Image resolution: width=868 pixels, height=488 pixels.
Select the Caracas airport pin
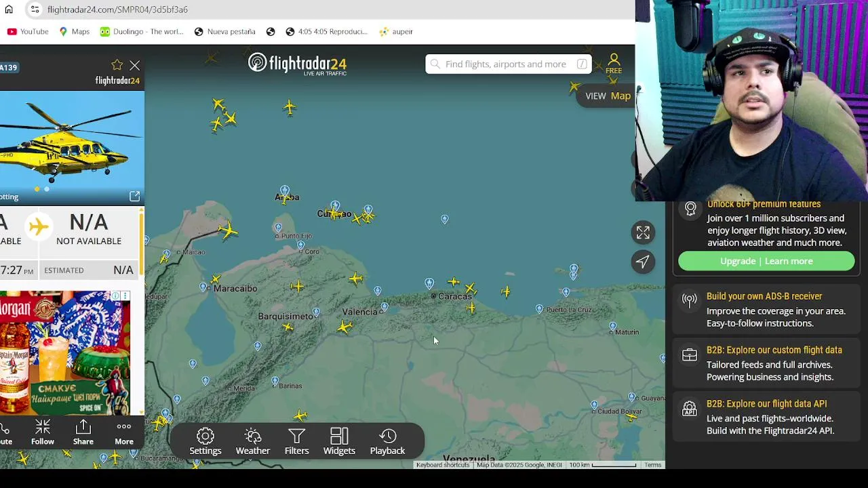click(x=429, y=283)
